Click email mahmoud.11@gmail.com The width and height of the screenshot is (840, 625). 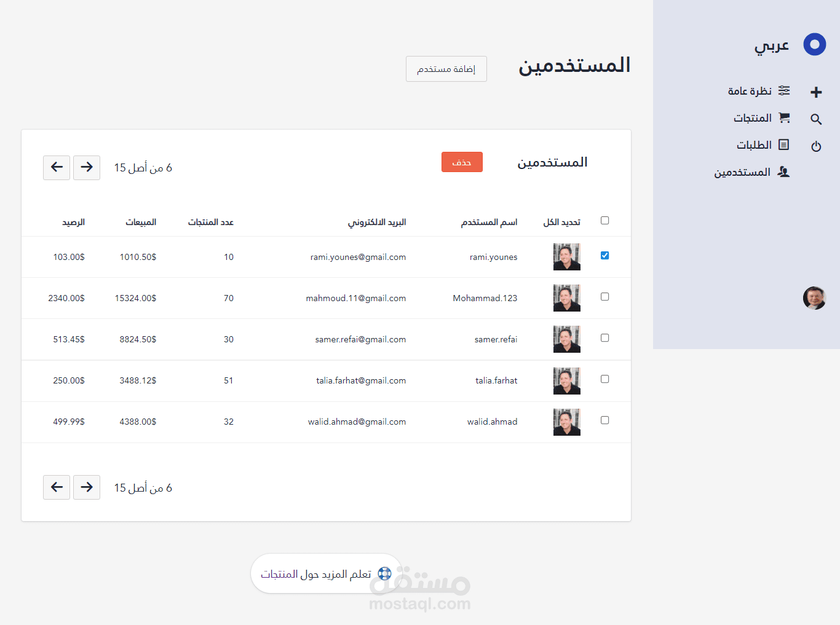pos(356,298)
